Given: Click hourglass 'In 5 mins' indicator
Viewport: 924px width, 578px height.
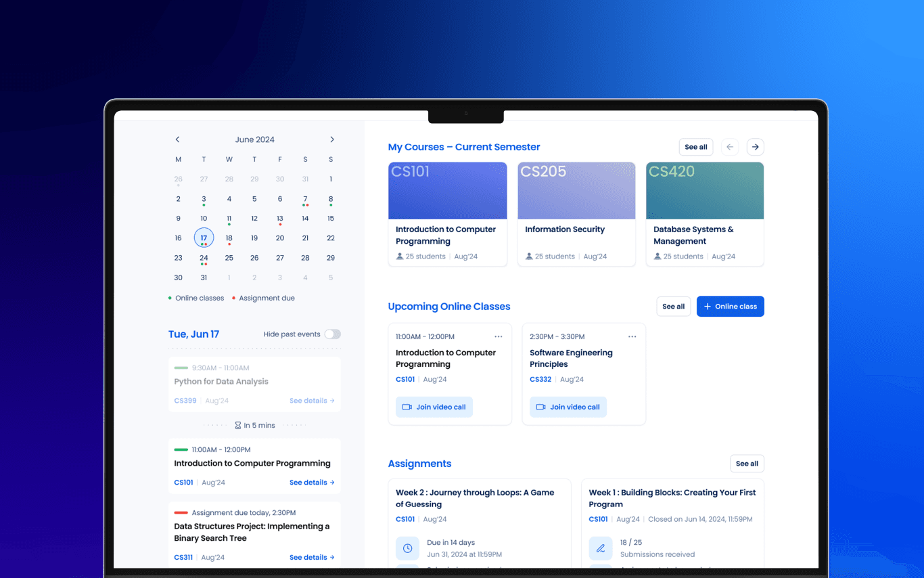Looking at the screenshot, I should pos(255,426).
